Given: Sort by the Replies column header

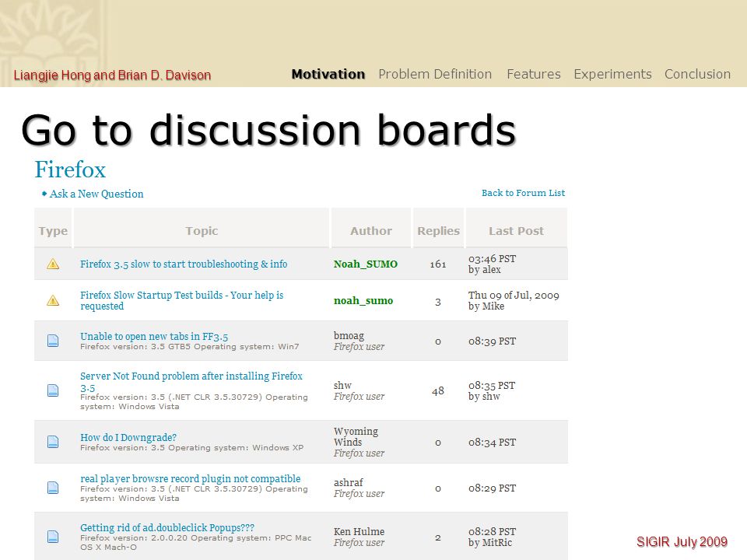Looking at the screenshot, I should pyautogui.click(x=438, y=231).
